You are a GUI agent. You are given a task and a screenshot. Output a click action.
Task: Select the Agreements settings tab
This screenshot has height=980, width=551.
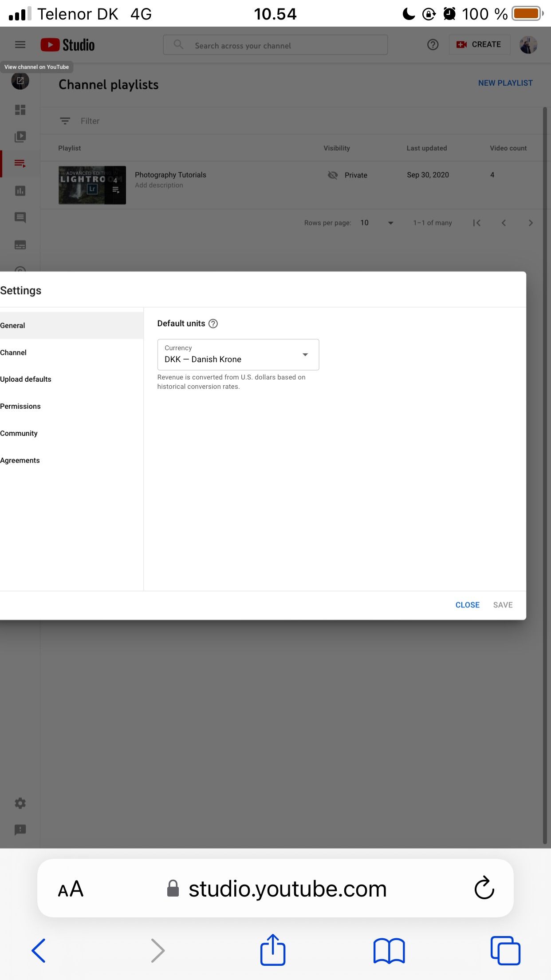coord(71,460)
